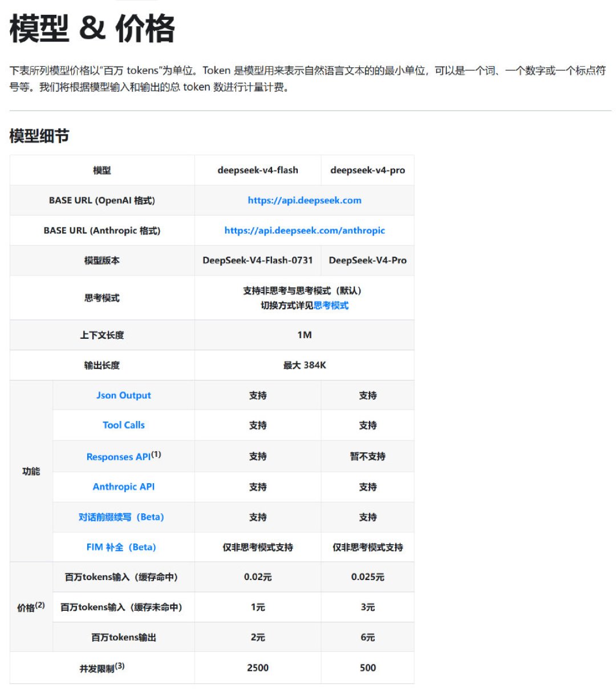Open the Json Output feature link
Screen dimensions: 616x693
point(124,395)
